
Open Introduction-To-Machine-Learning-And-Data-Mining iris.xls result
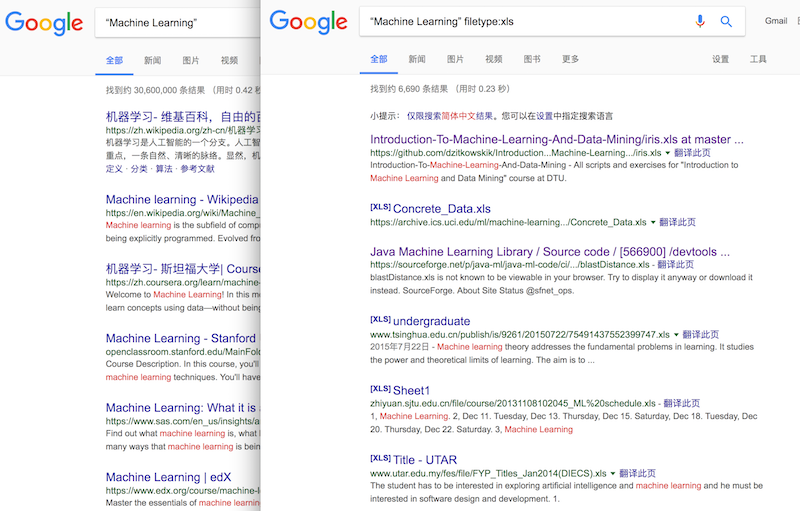click(x=557, y=140)
